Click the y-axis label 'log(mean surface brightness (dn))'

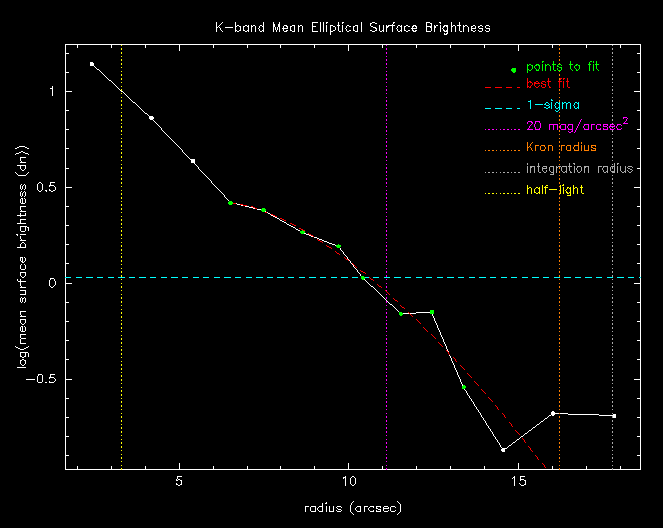tap(22, 256)
